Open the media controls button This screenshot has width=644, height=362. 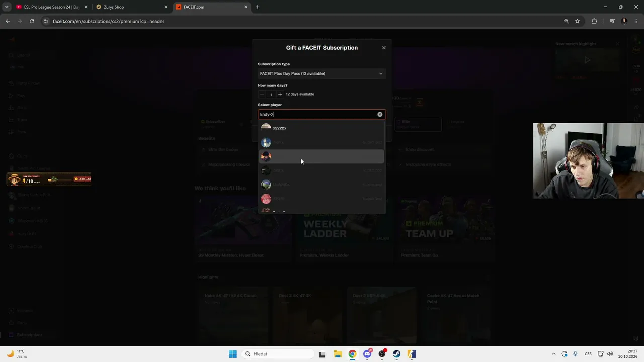click(x=612, y=21)
